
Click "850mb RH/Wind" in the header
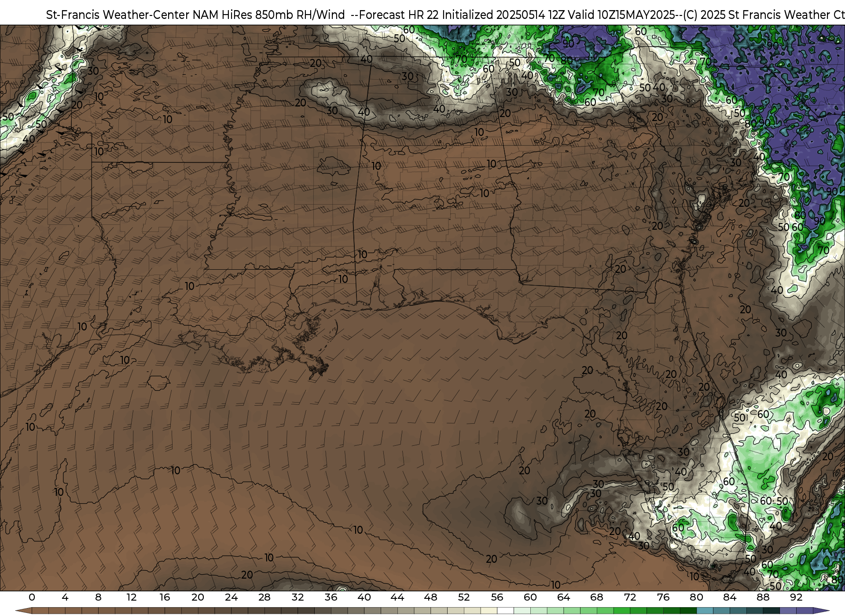pos(300,15)
